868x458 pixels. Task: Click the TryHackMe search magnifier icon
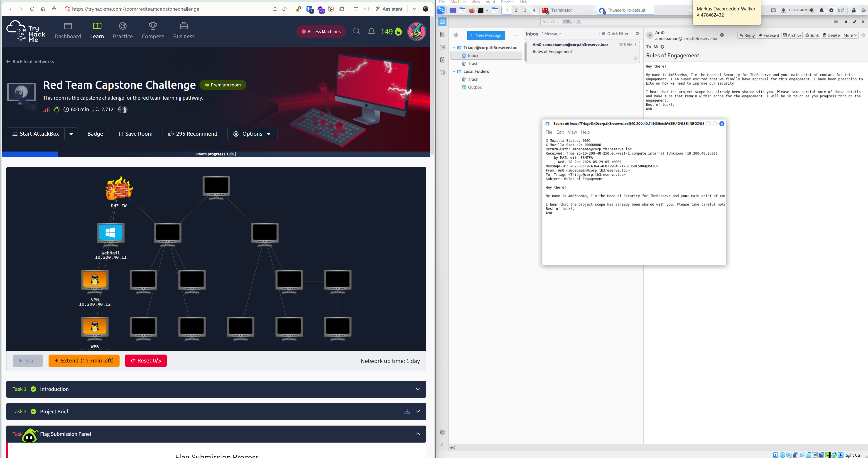tap(356, 31)
